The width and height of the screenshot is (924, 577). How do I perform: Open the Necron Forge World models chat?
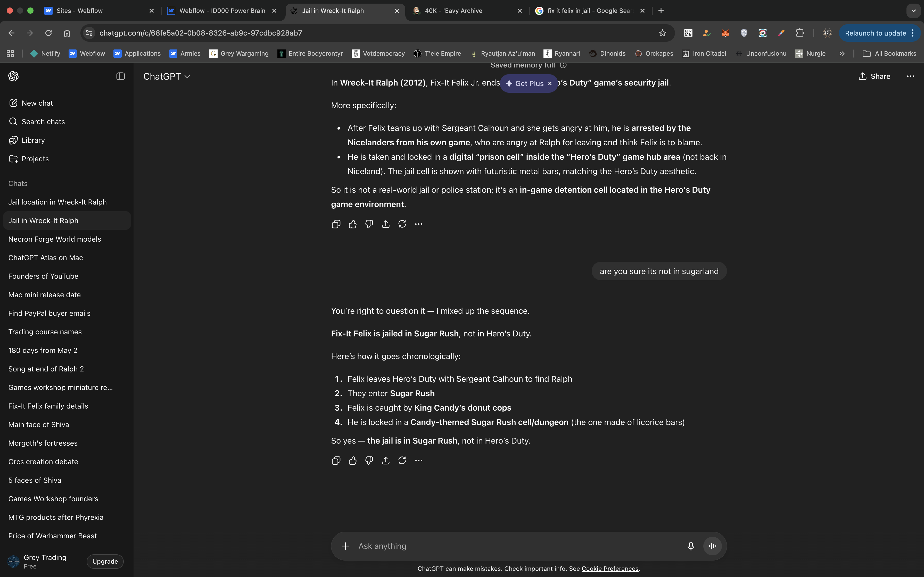click(55, 239)
